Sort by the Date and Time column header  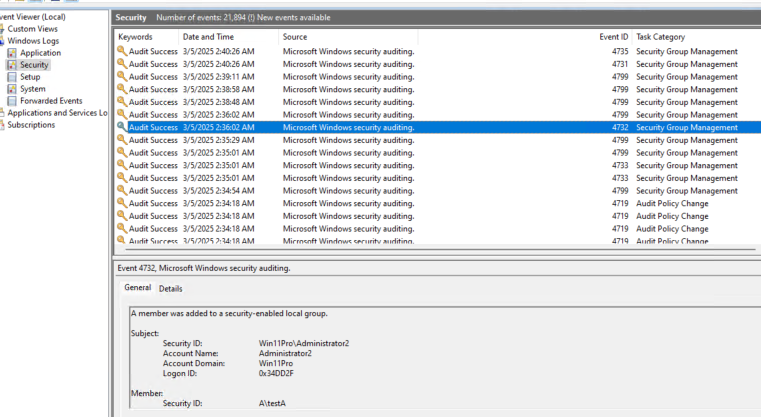pyautogui.click(x=228, y=37)
